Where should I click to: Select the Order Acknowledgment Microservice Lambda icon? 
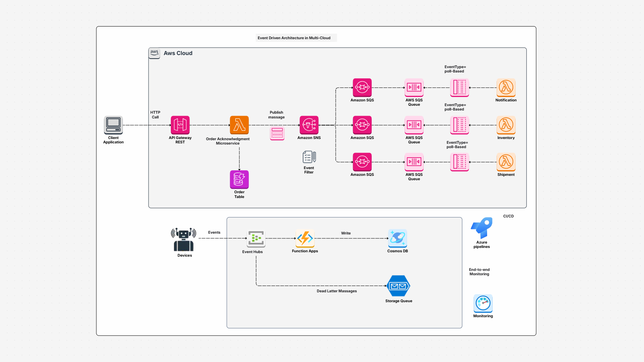point(239,125)
